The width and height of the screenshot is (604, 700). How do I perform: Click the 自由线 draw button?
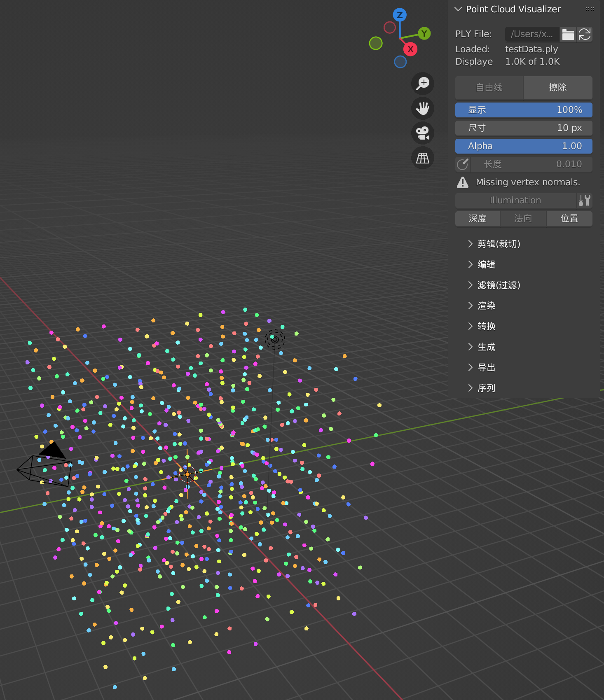[x=489, y=88]
